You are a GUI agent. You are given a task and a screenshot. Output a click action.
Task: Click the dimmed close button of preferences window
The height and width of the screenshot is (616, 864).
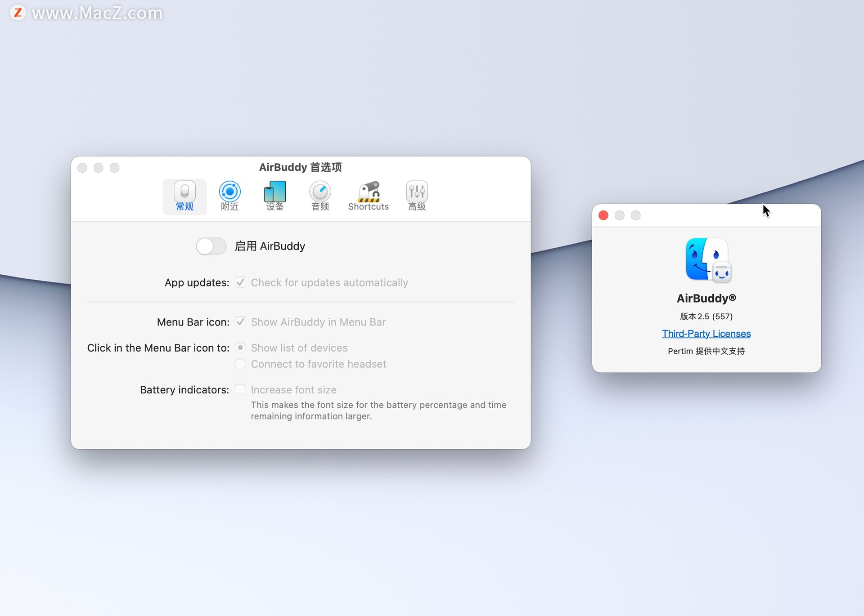pos(82,168)
